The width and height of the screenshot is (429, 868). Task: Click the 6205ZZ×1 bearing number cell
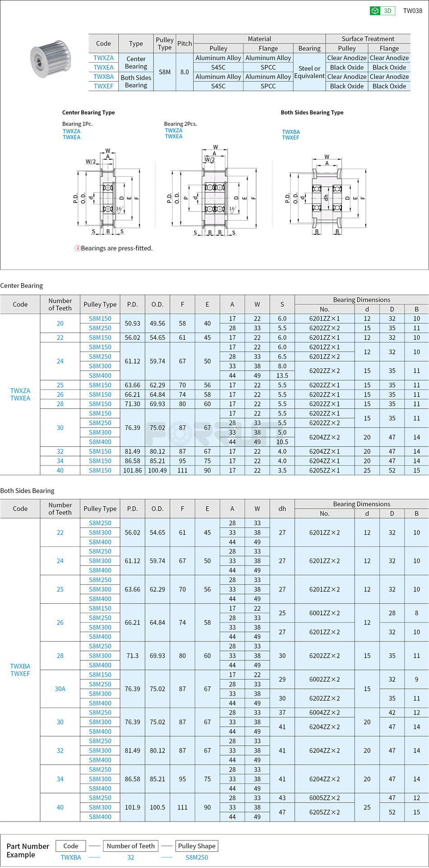pyautogui.click(x=325, y=471)
